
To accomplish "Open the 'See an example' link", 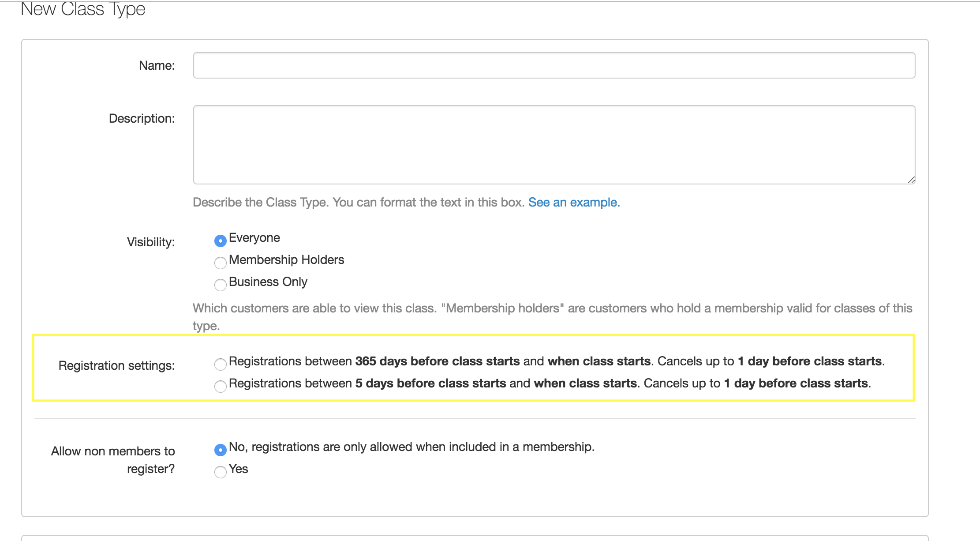I will click(574, 202).
